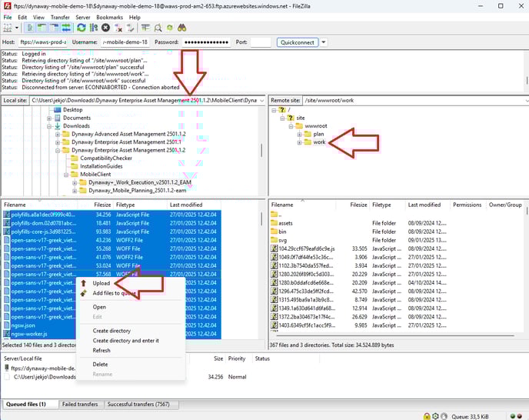Select the remote plan folder
The height and width of the screenshot is (420, 529).
pyautogui.click(x=314, y=134)
